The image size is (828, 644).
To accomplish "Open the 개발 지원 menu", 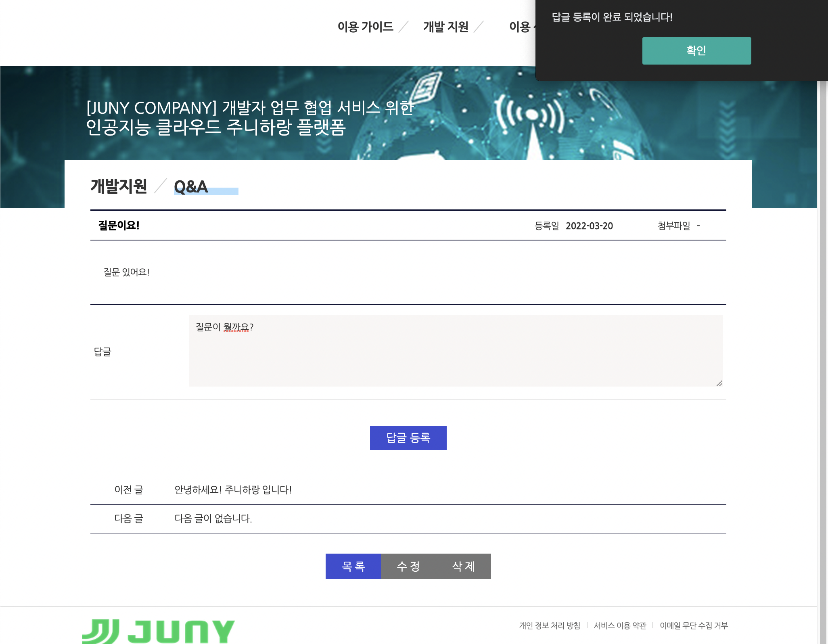I will click(x=445, y=27).
